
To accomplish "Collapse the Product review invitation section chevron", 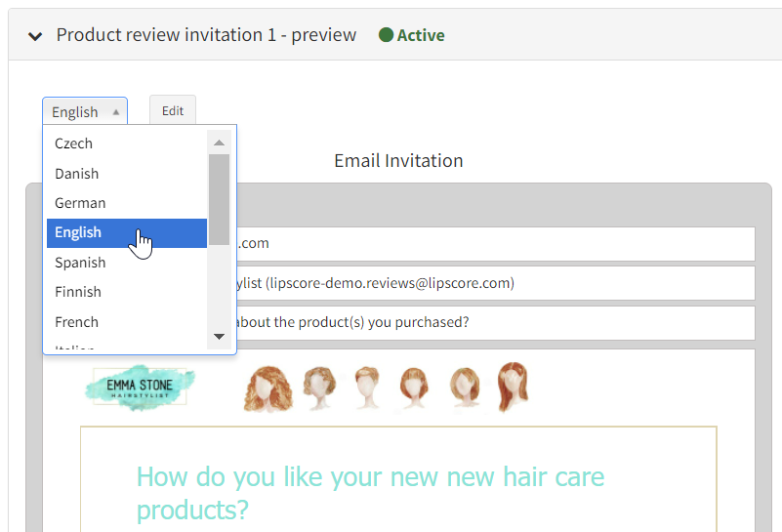I will (x=35, y=36).
